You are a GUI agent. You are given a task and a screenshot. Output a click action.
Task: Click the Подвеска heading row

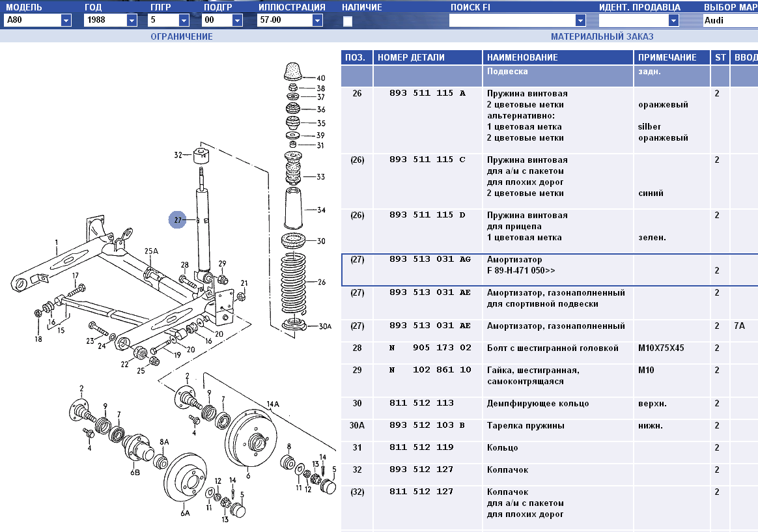coord(550,76)
